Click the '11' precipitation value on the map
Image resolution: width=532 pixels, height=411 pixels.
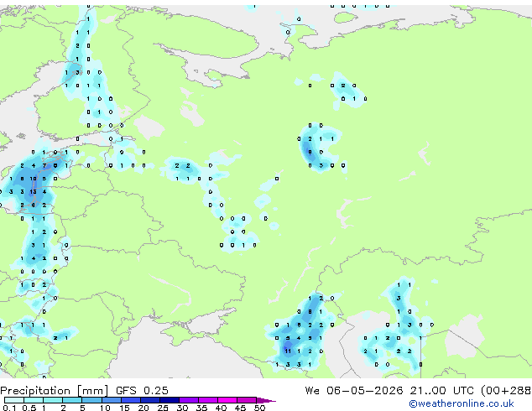click(288, 351)
